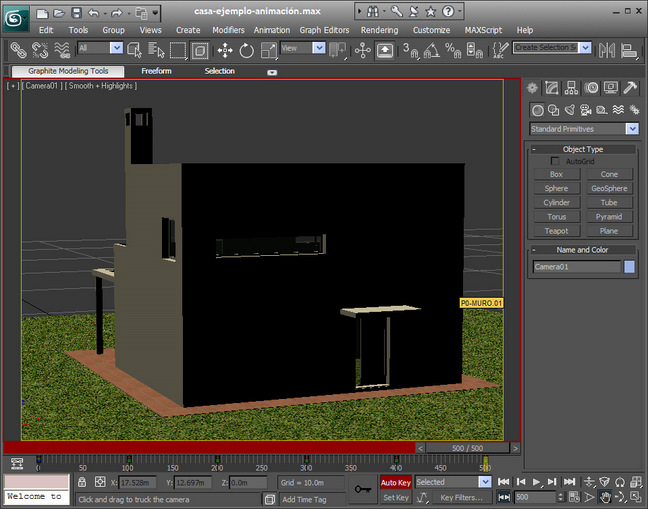The image size is (648, 509).
Task: Click the Key Filters button
Action: coord(461,497)
